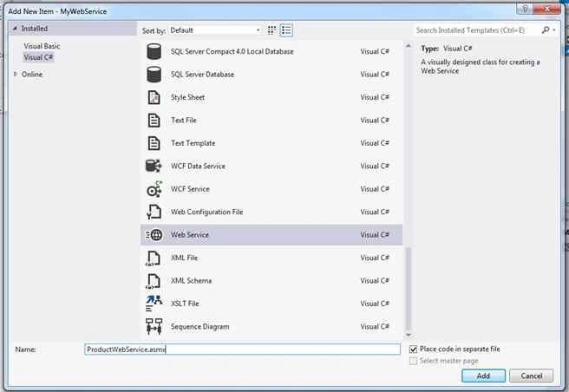Pick the XML File template icon
The width and height of the screenshot is (569, 392).
point(154,258)
